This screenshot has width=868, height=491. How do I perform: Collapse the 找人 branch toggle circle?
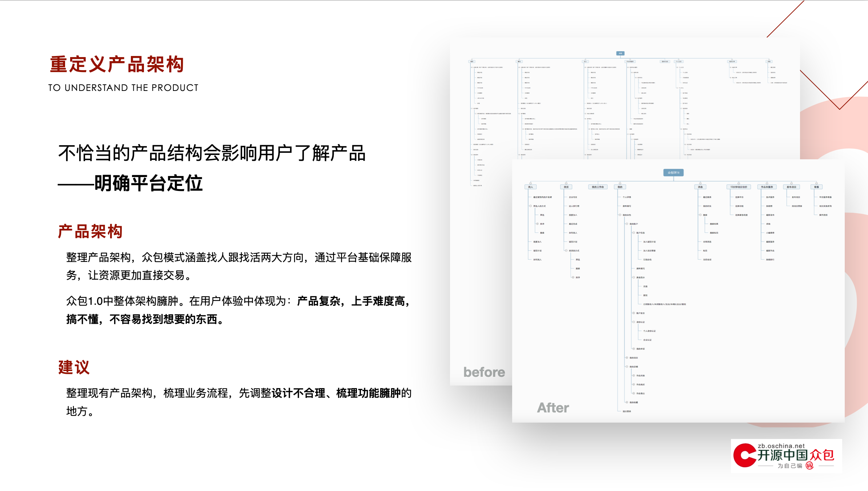point(530,183)
